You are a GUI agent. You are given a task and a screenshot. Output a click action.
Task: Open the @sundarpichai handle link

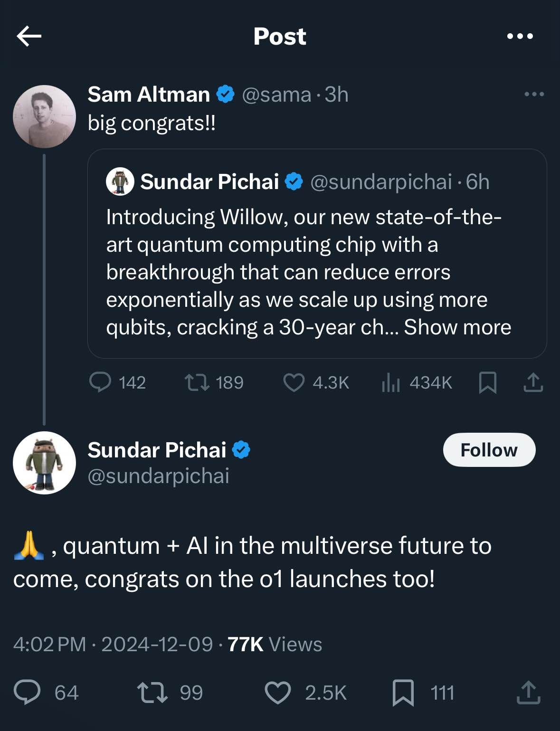pos(158,476)
